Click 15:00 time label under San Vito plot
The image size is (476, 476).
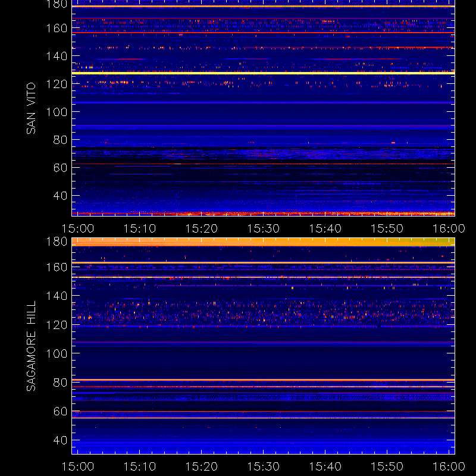tap(78, 228)
